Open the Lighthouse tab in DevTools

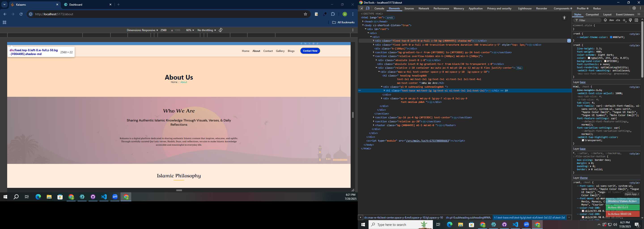tap(525, 8)
